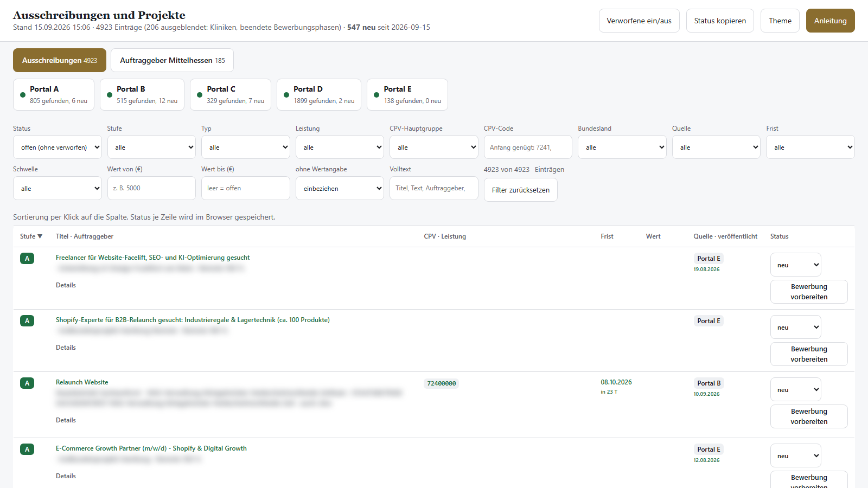Click Status kopieren button
The width and height of the screenshot is (868, 488).
720,21
